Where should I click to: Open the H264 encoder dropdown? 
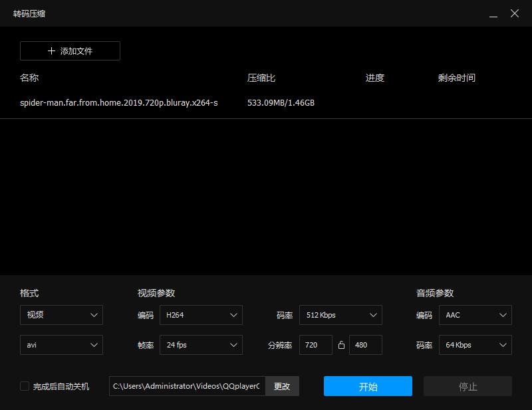[201, 315]
